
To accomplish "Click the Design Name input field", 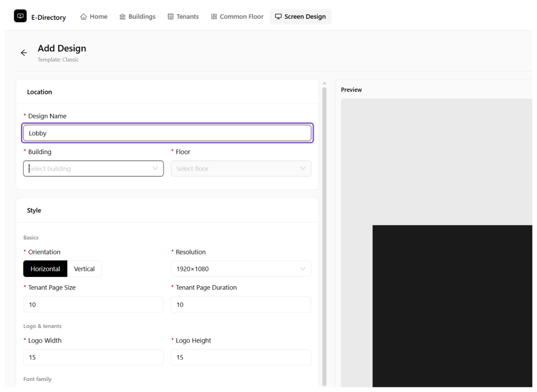I will pos(167,133).
